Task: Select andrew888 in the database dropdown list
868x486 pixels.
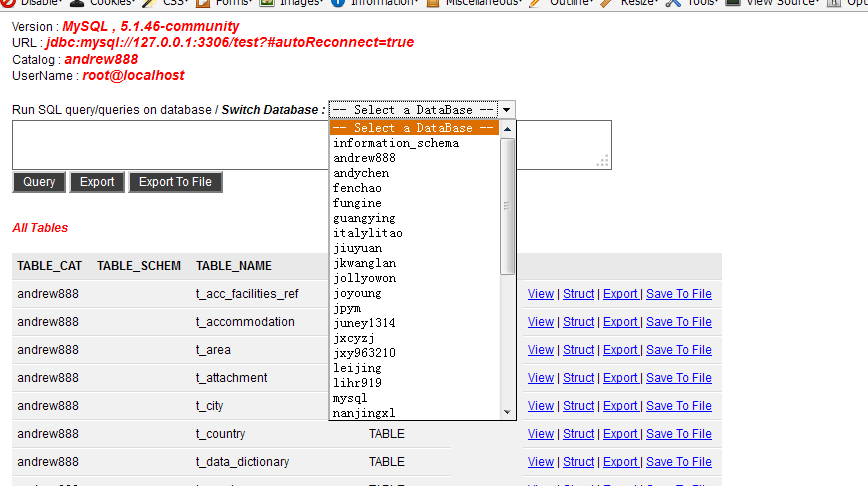Action: (x=414, y=158)
